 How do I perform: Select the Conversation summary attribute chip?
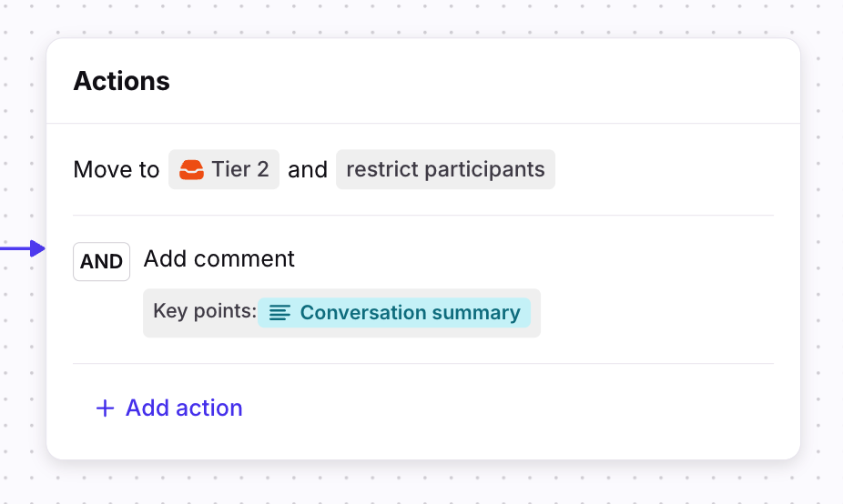click(394, 313)
